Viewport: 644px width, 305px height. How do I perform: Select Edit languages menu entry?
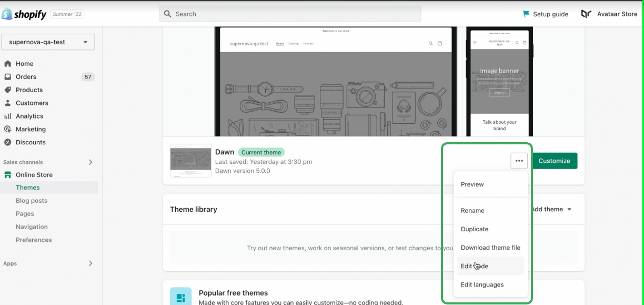490,284
